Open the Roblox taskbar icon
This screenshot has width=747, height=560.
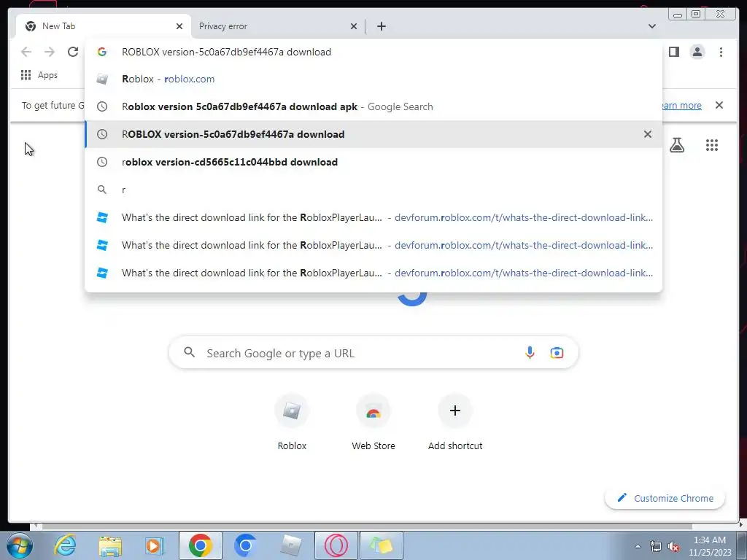pos(290,545)
